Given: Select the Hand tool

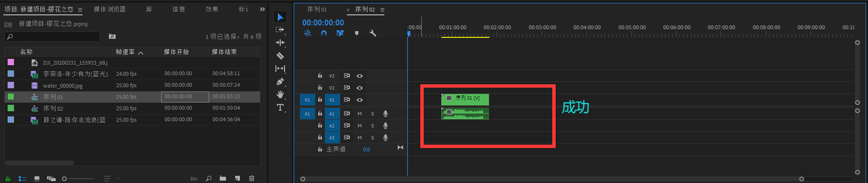Looking at the screenshot, I should [280, 94].
